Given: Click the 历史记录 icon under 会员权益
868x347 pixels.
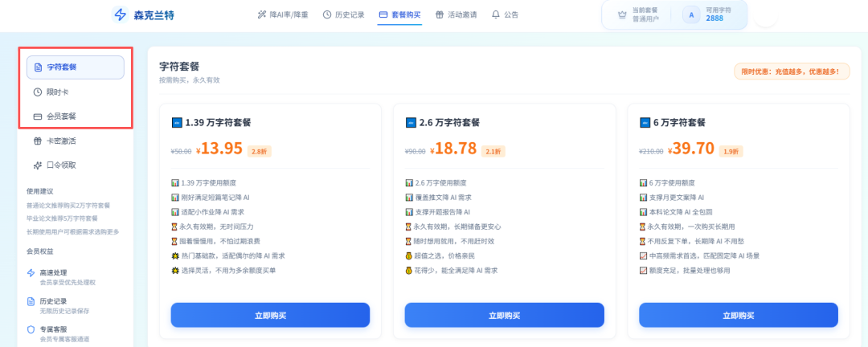Looking at the screenshot, I should pos(31,301).
